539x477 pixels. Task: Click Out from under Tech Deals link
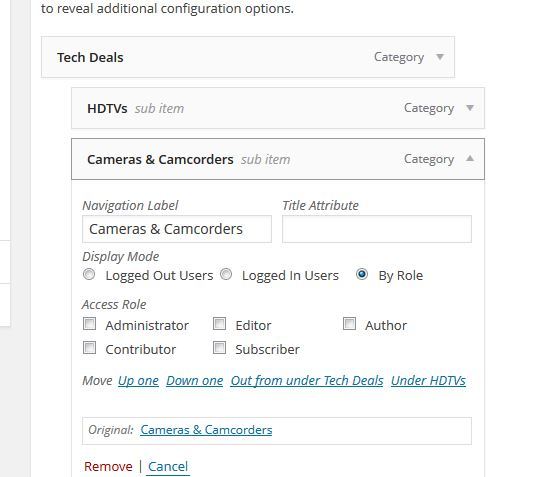(307, 381)
